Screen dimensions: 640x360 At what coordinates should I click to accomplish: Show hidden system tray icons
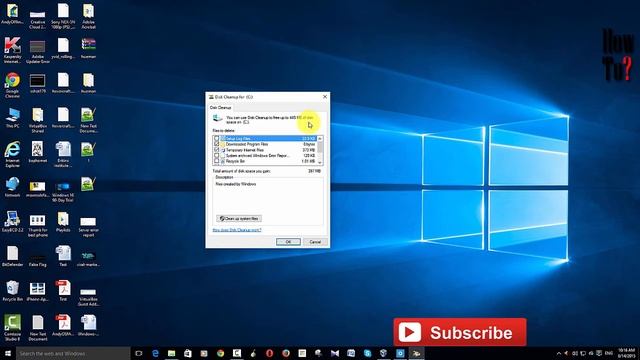click(559, 353)
